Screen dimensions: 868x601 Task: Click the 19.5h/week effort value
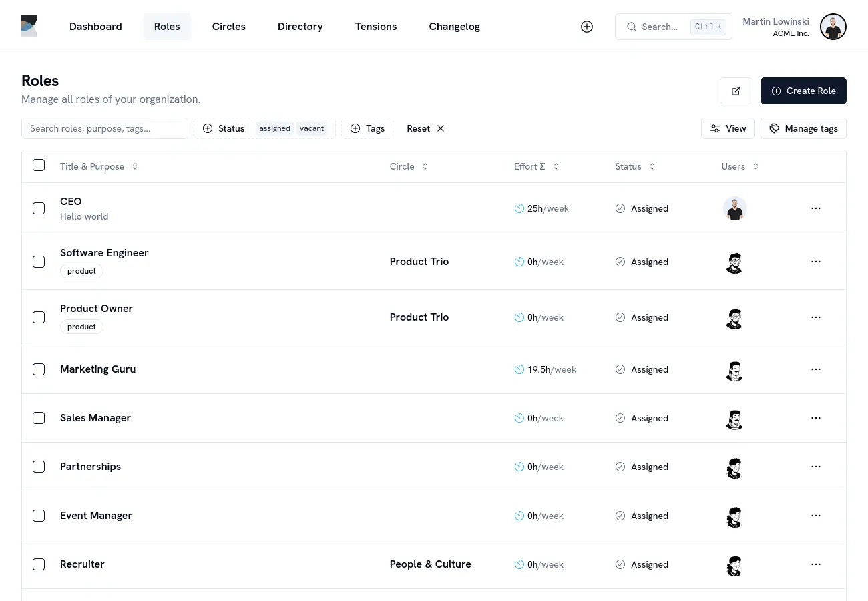point(552,369)
